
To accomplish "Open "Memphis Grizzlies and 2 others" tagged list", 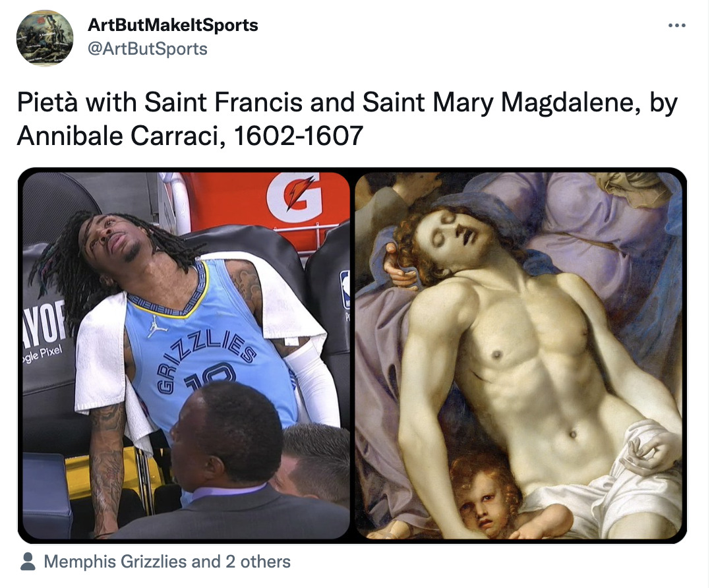I will tap(167, 562).
